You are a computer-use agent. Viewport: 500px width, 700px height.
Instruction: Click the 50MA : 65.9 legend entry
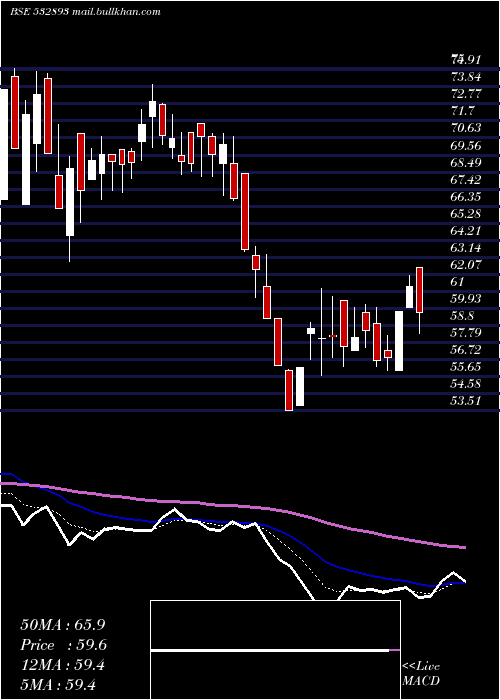pos(62,625)
